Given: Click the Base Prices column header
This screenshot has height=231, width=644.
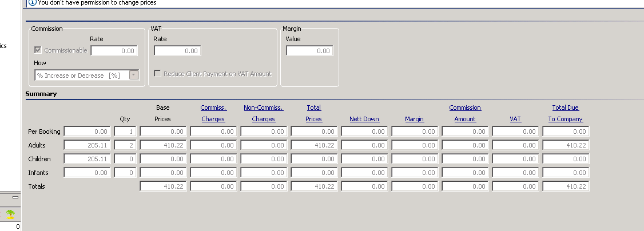Looking at the screenshot, I should [162, 113].
